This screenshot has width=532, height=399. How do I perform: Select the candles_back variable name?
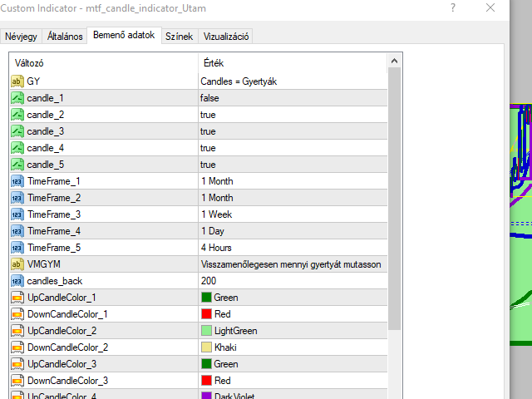(55, 281)
